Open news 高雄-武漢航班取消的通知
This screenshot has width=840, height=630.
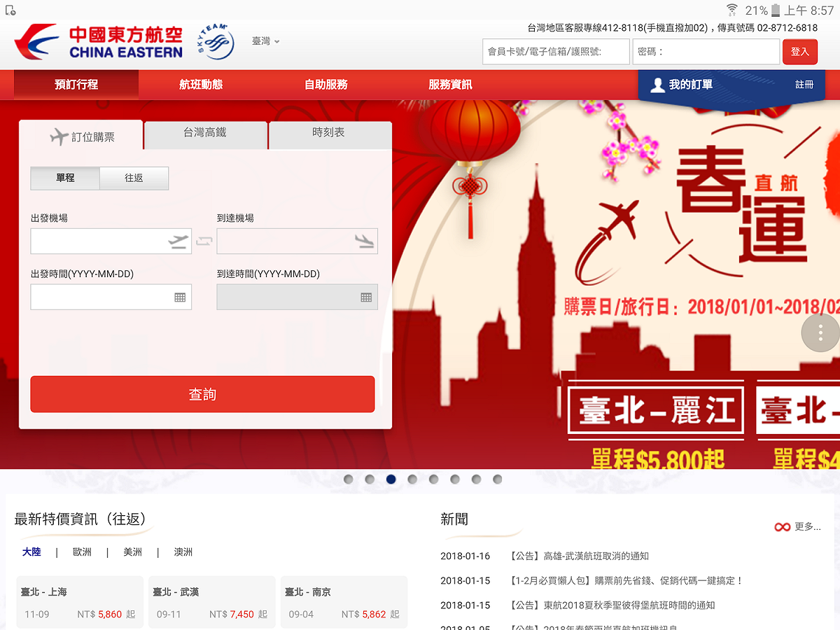(579, 556)
